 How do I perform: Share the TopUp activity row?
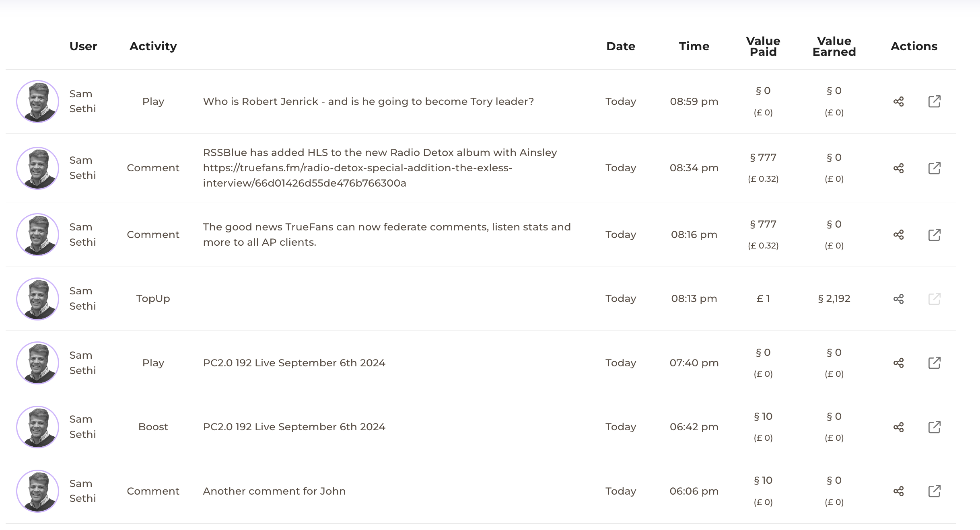tap(898, 299)
